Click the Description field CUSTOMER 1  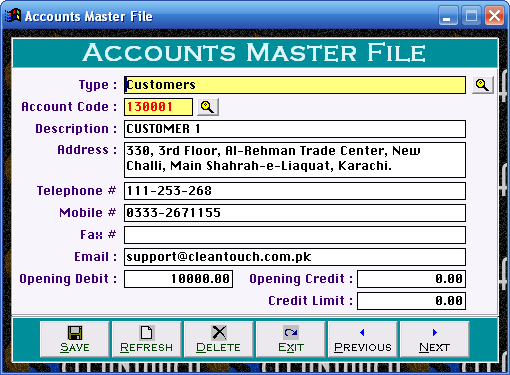coord(295,129)
